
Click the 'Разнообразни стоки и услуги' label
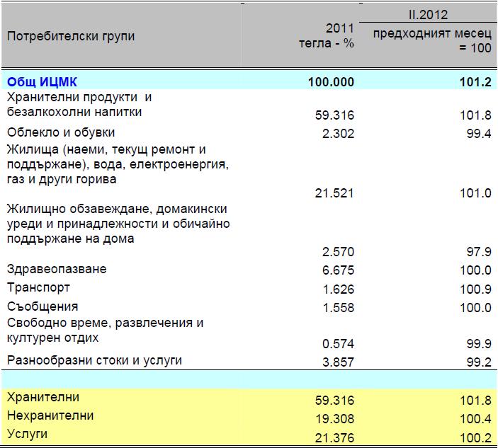[95, 361]
